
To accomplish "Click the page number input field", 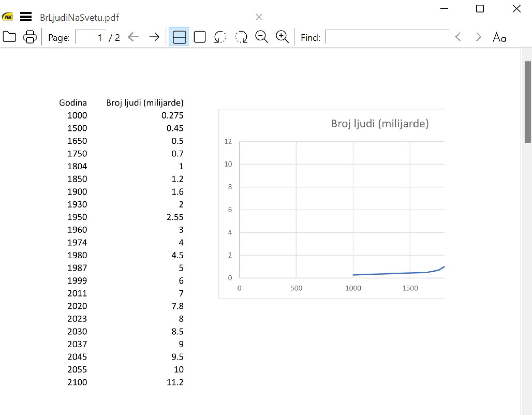I will click(x=90, y=37).
